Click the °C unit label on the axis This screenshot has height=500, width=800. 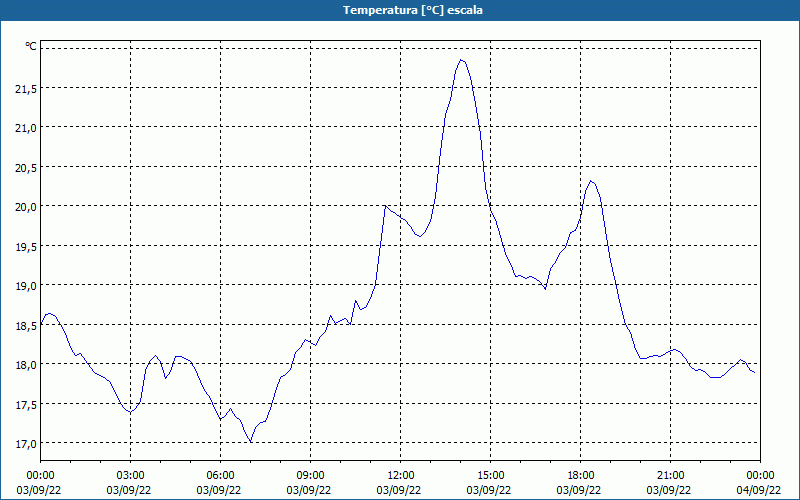coord(31,46)
